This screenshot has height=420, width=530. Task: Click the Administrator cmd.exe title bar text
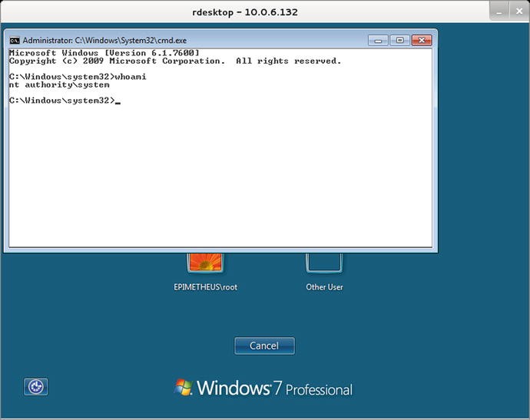[104, 41]
